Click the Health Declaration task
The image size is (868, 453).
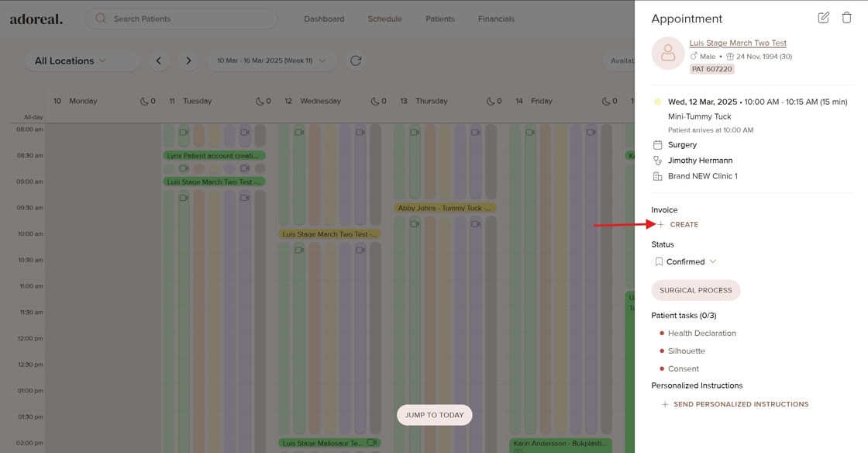point(702,333)
